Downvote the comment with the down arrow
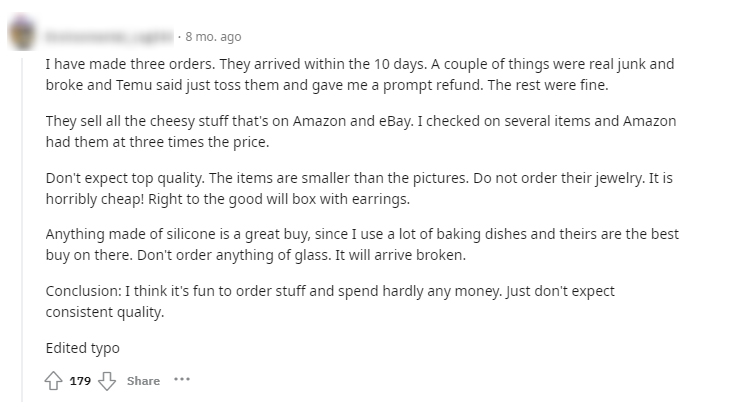 (x=107, y=381)
